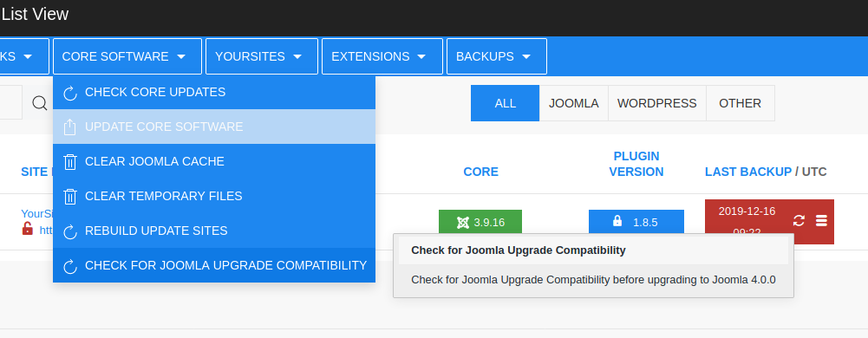Click the lock icon in plugin version badge
868x338 pixels.
click(x=617, y=221)
